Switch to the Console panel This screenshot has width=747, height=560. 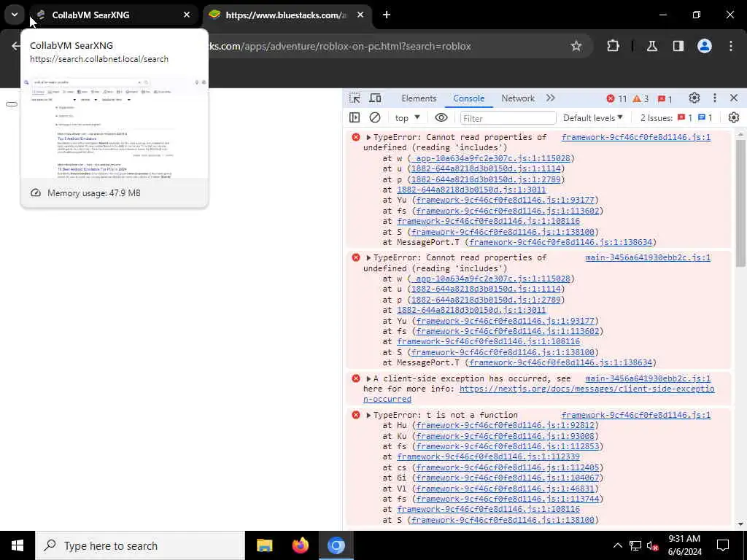click(x=469, y=98)
